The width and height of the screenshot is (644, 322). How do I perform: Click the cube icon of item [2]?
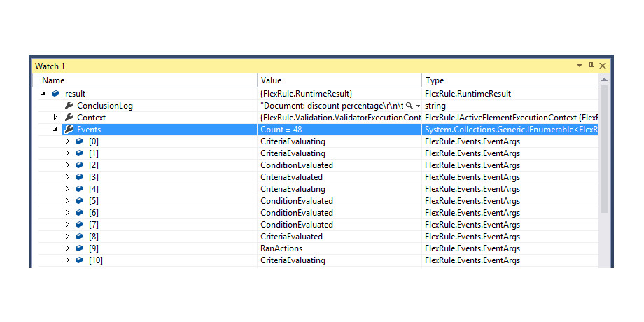[x=79, y=165]
